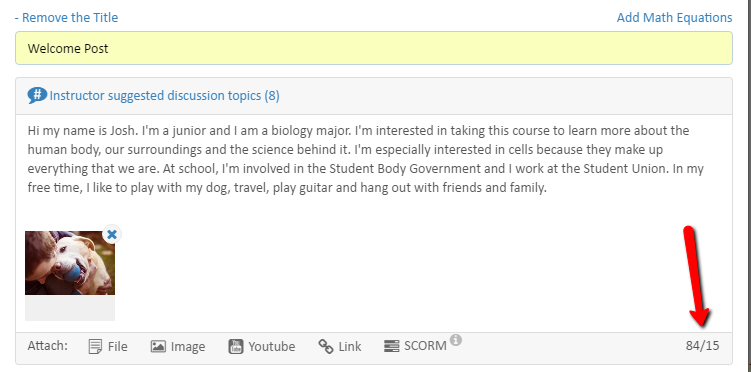751x372 pixels.
Task: Click the 84/15 word counter
Action: click(x=702, y=346)
